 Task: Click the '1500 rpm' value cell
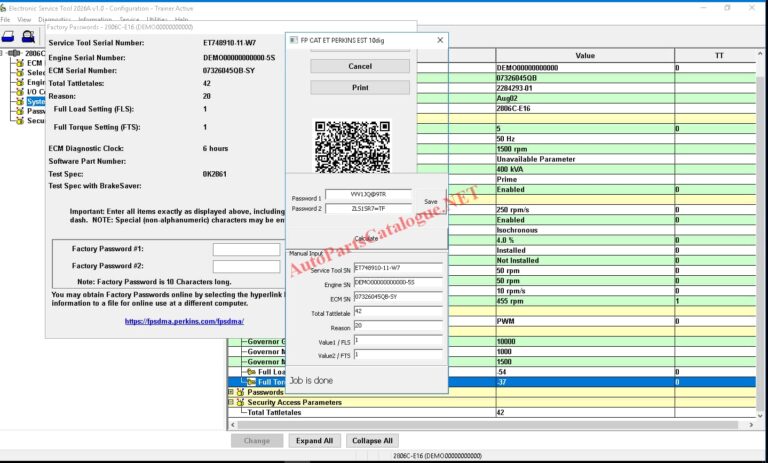point(585,149)
